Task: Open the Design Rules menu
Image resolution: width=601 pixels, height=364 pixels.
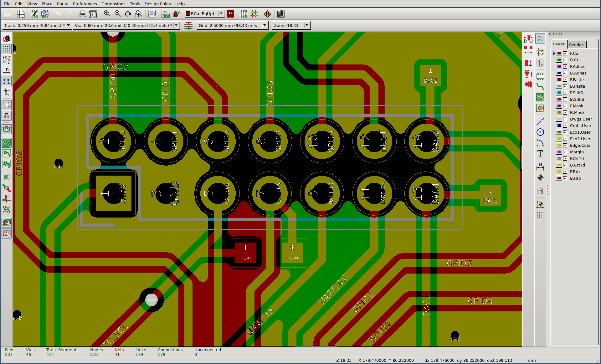Action: (157, 4)
